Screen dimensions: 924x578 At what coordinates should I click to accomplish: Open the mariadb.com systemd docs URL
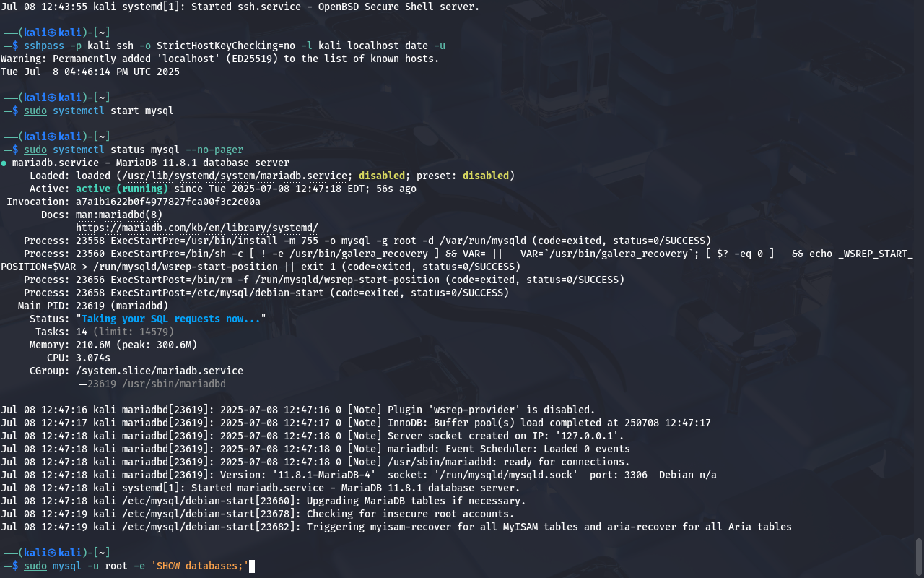tap(197, 228)
